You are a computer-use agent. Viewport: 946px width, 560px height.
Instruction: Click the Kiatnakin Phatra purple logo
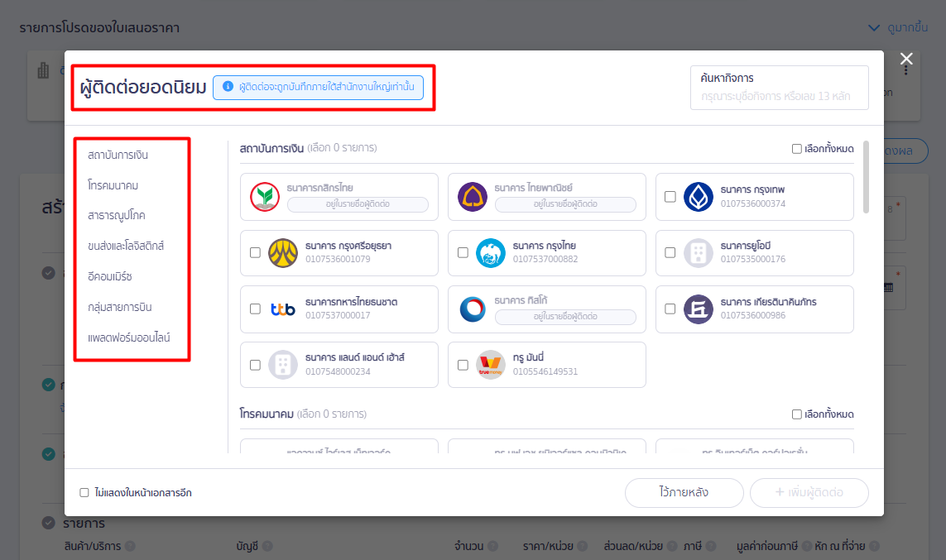point(699,309)
